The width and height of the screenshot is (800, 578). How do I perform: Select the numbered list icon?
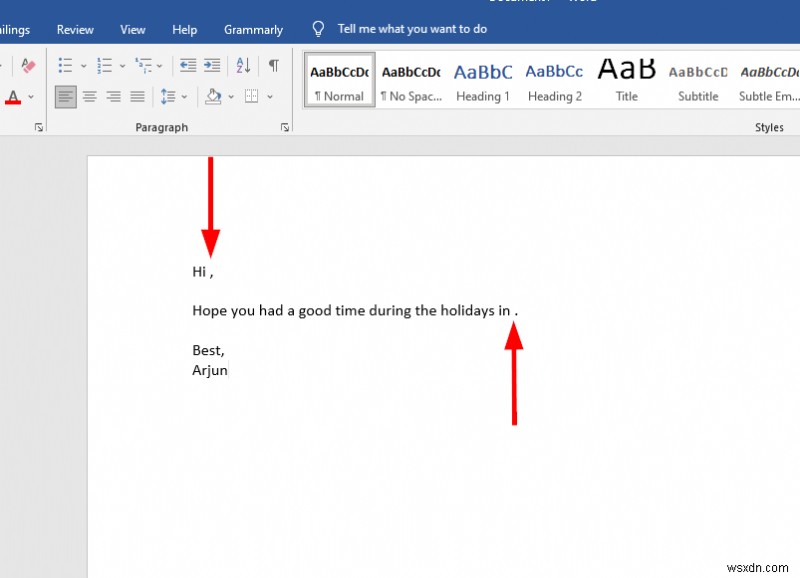103,63
